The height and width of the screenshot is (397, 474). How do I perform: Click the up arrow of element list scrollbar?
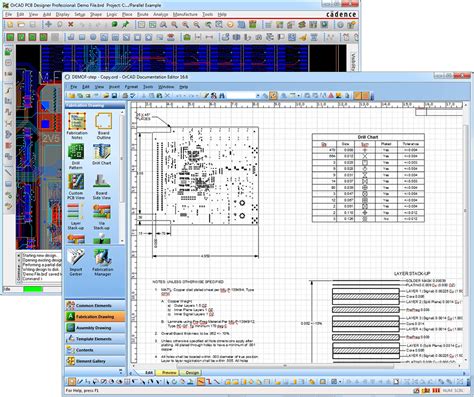(122, 112)
